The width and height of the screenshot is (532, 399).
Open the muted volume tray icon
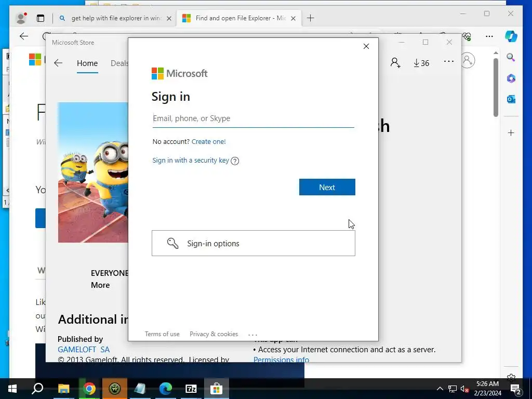464,389
